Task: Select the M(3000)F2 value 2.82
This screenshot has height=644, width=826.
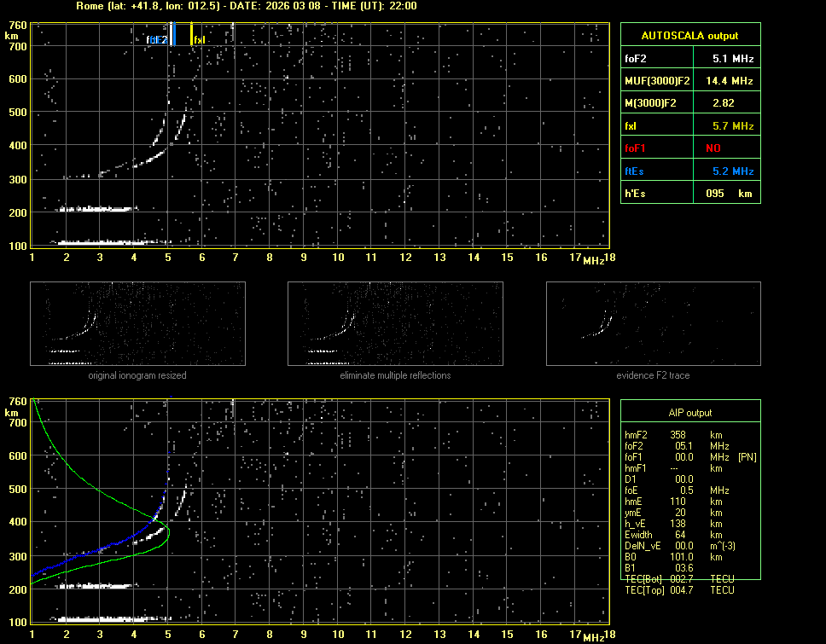Action: [724, 103]
